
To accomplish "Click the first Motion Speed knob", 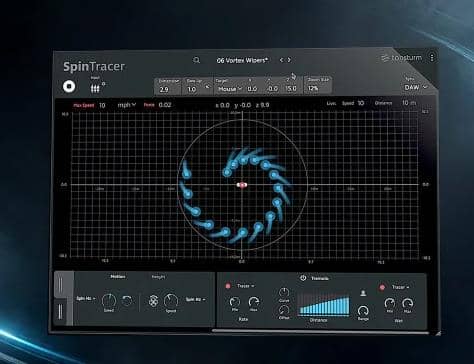I will click(109, 301).
